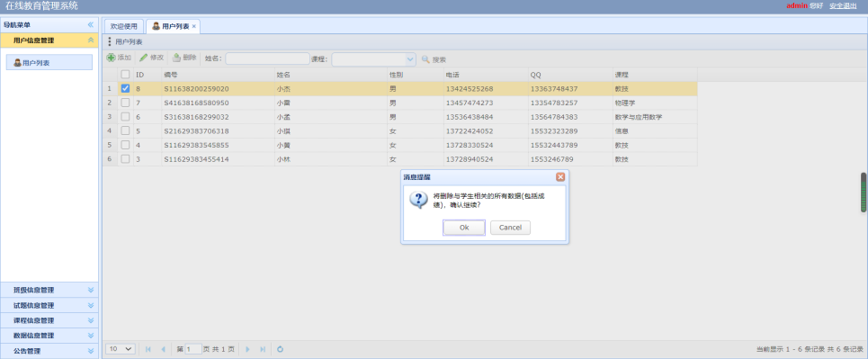Viewport: 868px width, 359px height.
Task: Click Cancel in the confirmation dialog
Action: pos(510,228)
